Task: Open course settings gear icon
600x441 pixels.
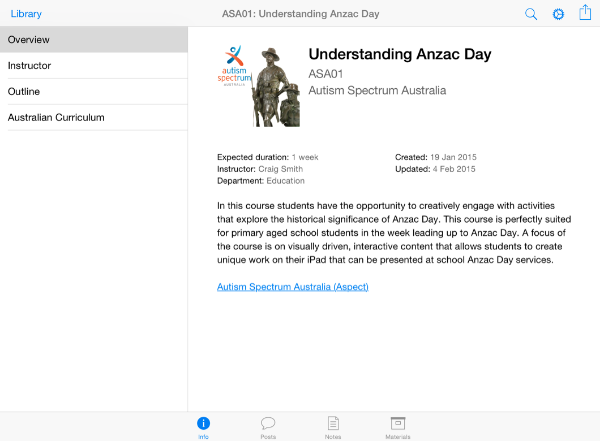Action: coord(558,14)
